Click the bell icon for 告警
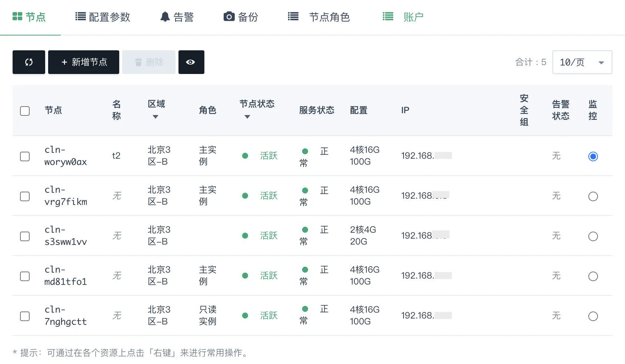Screen dimensions: 625x364 [x=165, y=17]
